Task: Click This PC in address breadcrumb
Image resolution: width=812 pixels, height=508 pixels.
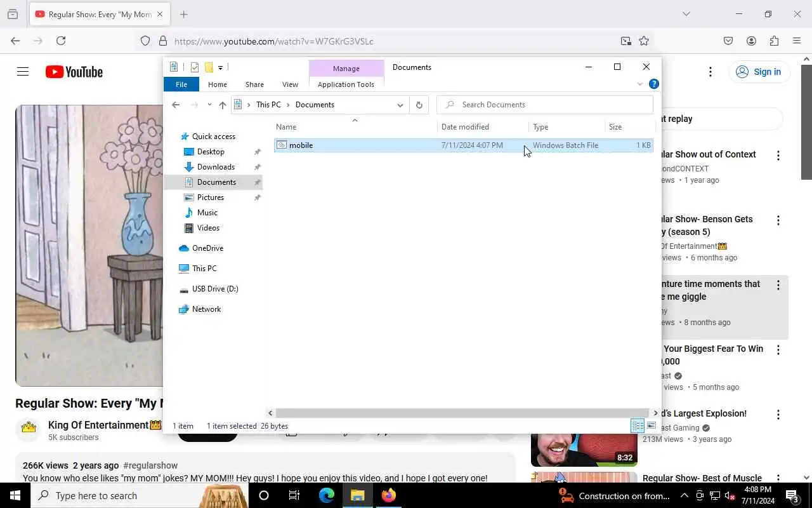Action: tap(268, 105)
